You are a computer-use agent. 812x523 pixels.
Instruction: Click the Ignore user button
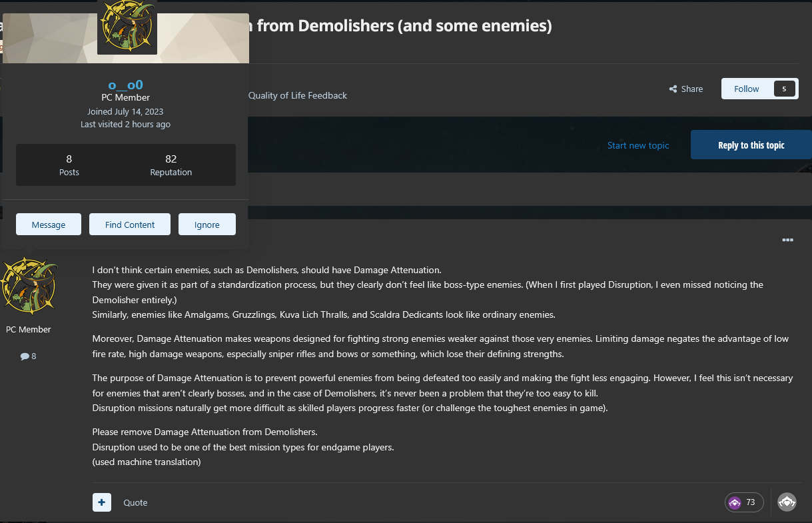point(207,225)
